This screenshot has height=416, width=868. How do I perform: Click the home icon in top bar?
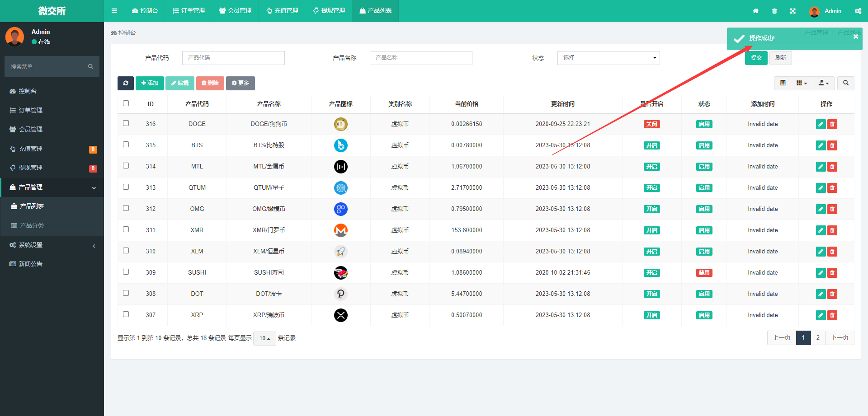[x=755, y=11]
